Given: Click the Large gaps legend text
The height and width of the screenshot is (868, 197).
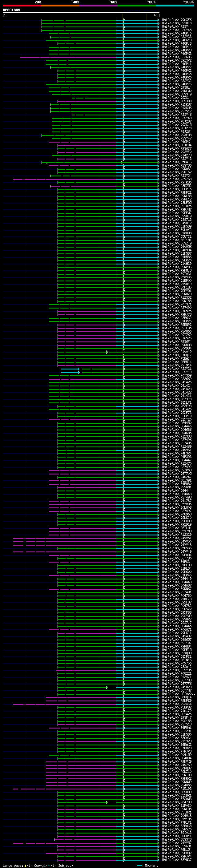Looking at the screenshot, I should [38, 865].
